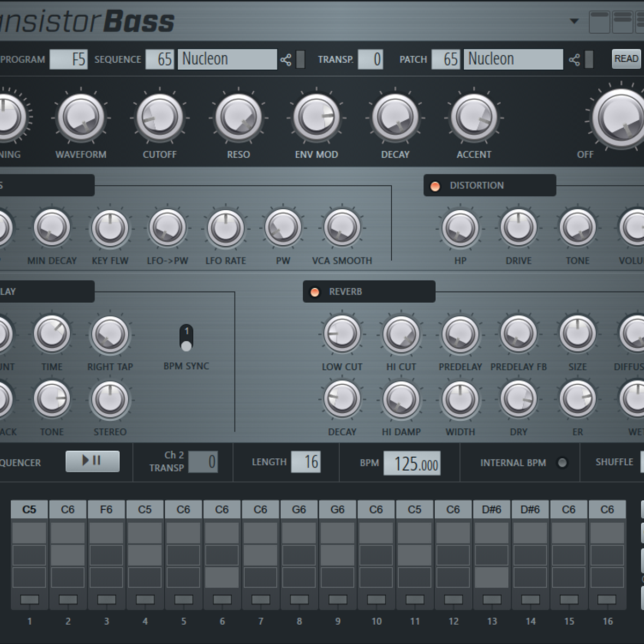Screen dimensions: 644x644
Task: Toggle the Distortion section LED
Action: pyautogui.click(x=435, y=186)
